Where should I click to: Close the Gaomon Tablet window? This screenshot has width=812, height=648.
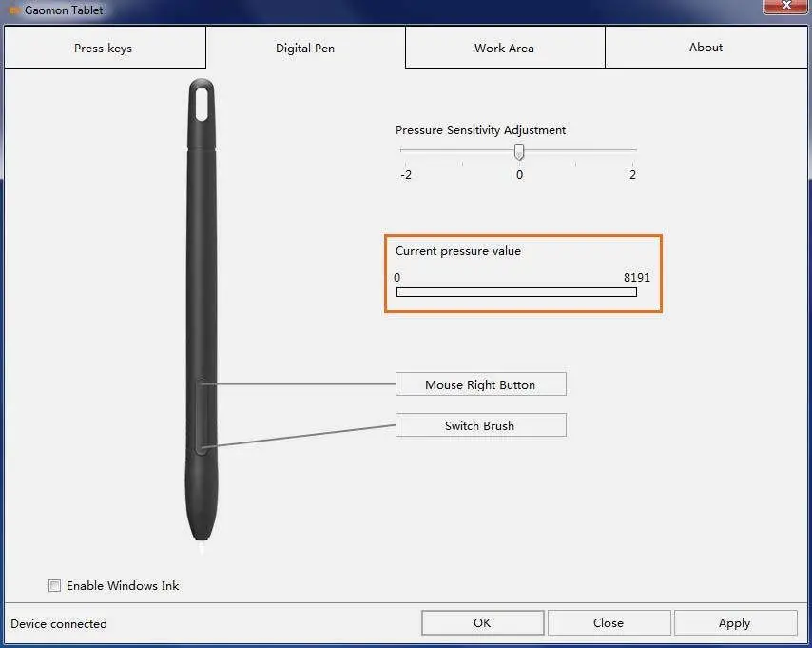coord(785,6)
